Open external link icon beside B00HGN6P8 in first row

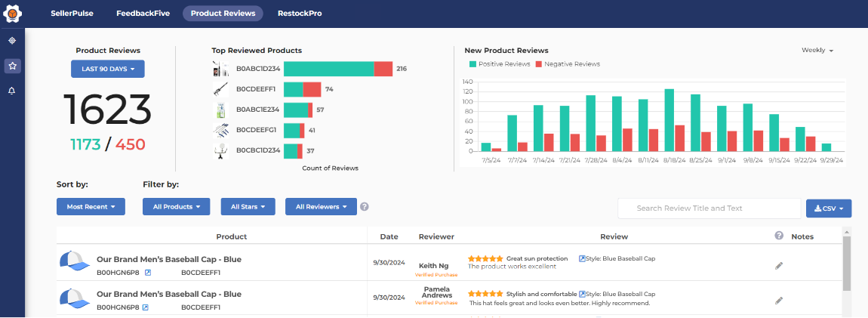point(148,272)
